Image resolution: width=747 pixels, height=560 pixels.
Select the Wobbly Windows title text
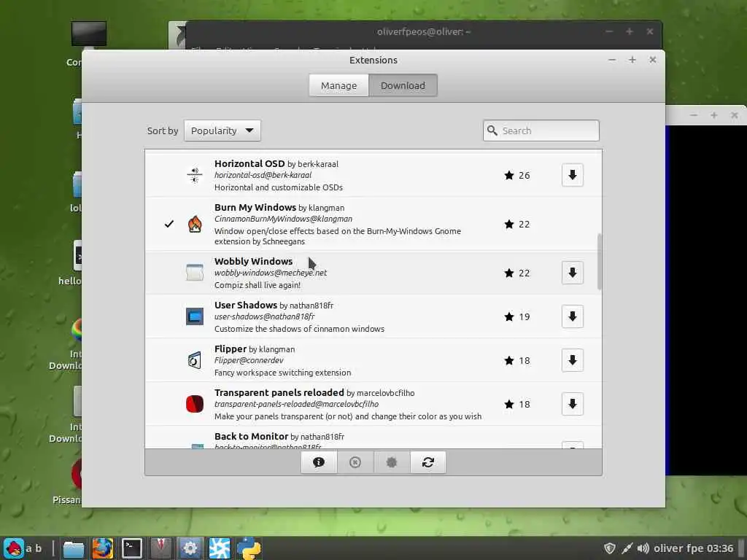pos(253,262)
